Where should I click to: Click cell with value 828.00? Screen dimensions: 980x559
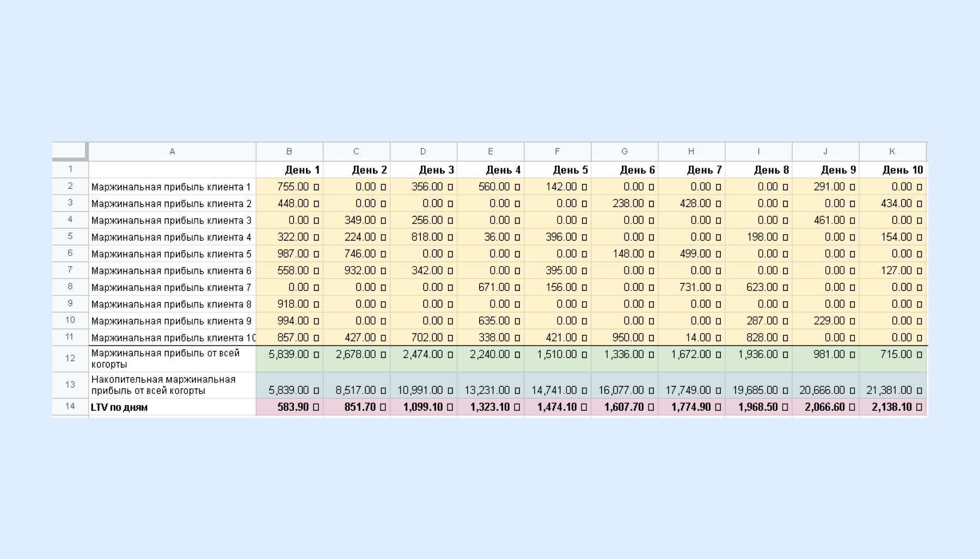pyautogui.click(x=758, y=337)
